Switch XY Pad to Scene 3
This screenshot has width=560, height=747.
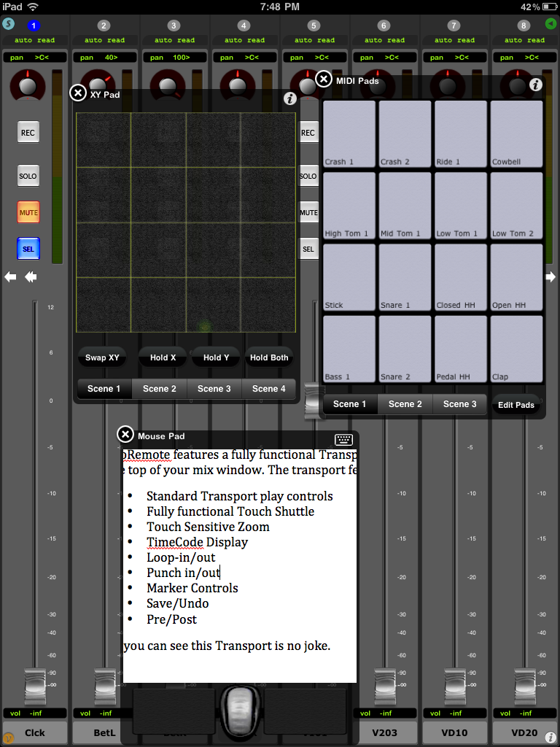[x=214, y=389]
